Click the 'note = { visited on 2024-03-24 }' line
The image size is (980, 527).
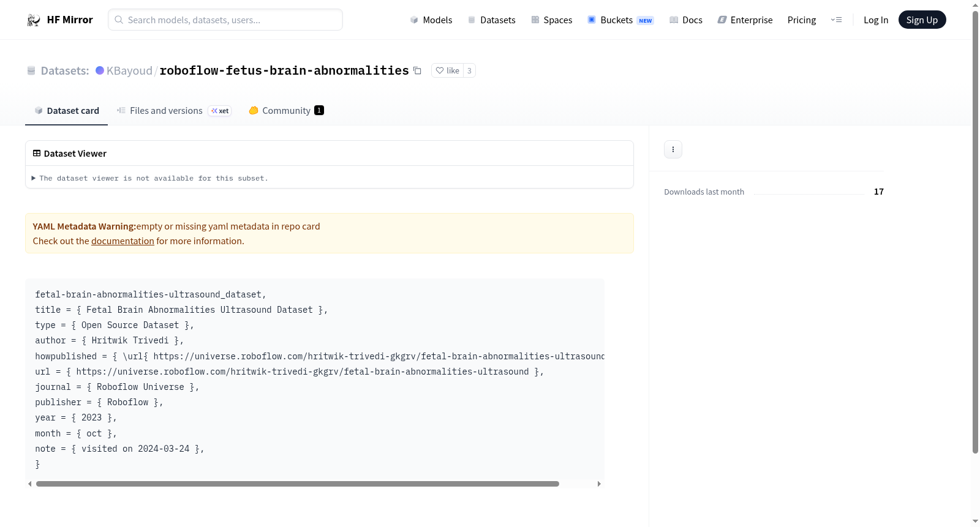click(119, 449)
